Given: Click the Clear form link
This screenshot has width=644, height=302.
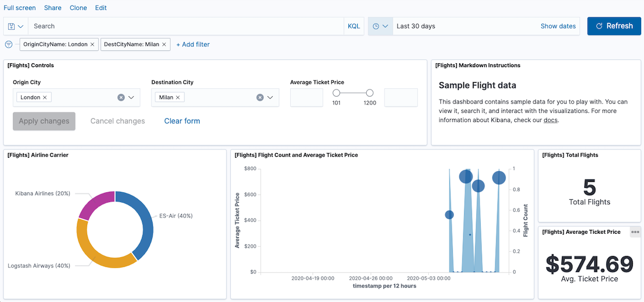Looking at the screenshot, I should 182,121.
